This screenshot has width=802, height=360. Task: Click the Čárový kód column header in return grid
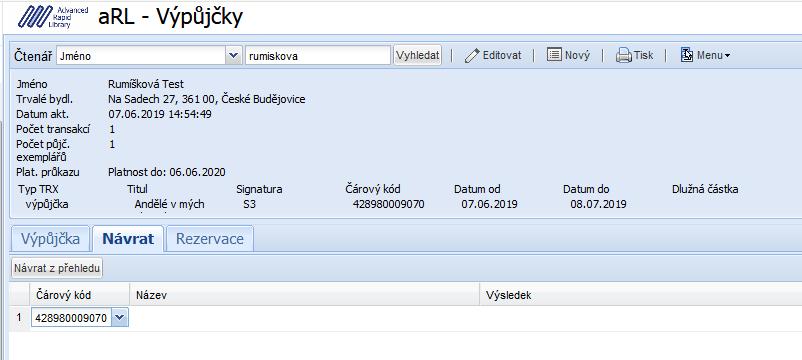(x=79, y=295)
